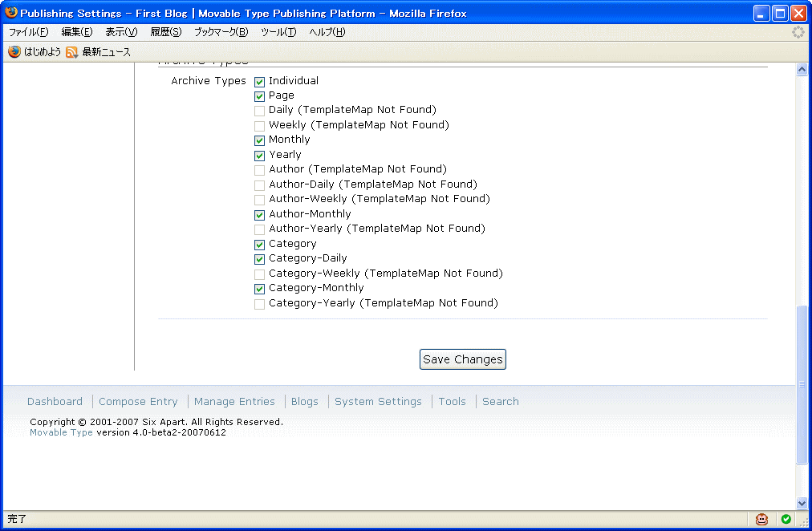Minimize the Firefox window
This screenshot has height=531, width=812.
pyautogui.click(x=761, y=14)
